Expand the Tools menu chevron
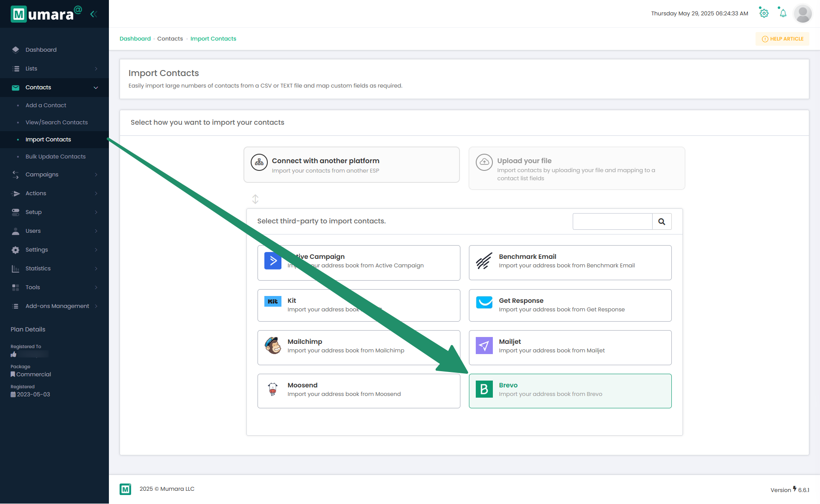The image size is (820, 504). tap(96, 287)
